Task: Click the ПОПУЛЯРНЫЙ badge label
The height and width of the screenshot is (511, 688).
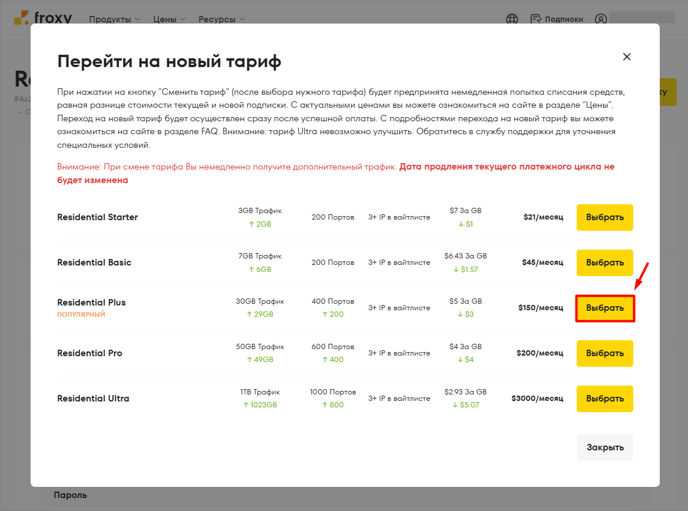Action: [81, 314]
